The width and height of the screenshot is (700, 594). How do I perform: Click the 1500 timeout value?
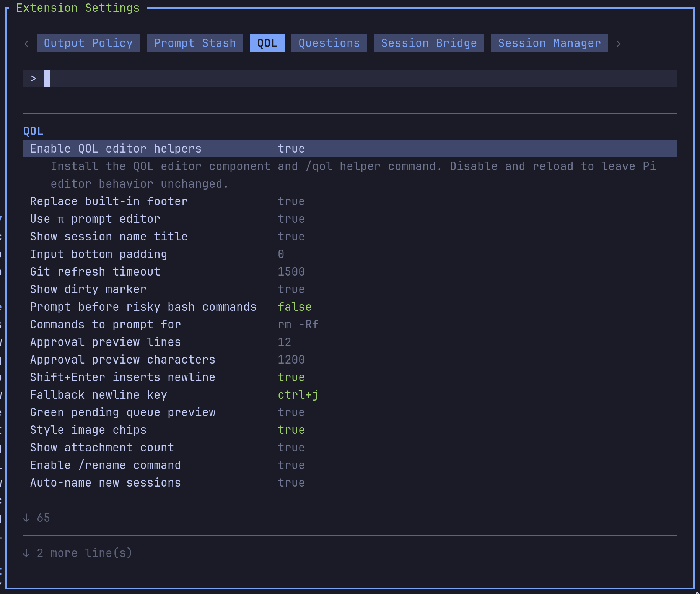pyautogui.click(x=291, y=272)
